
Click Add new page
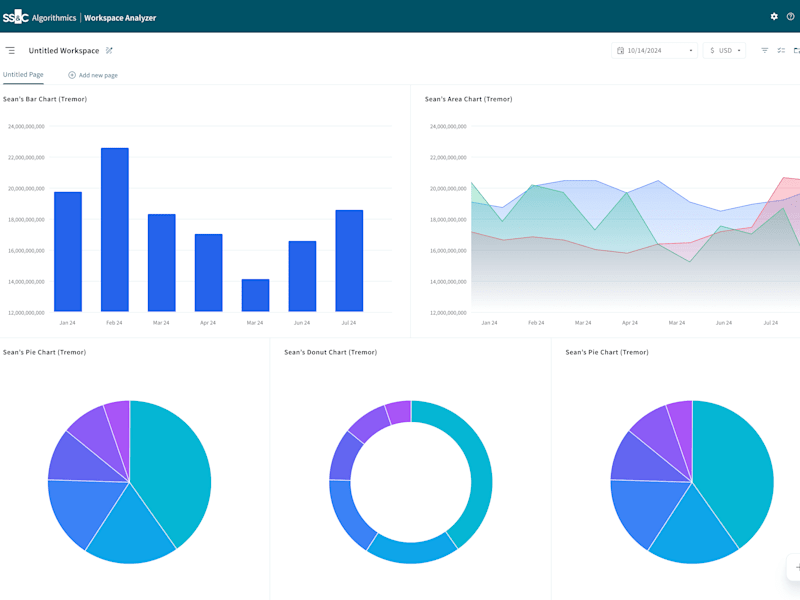(93, 75)
